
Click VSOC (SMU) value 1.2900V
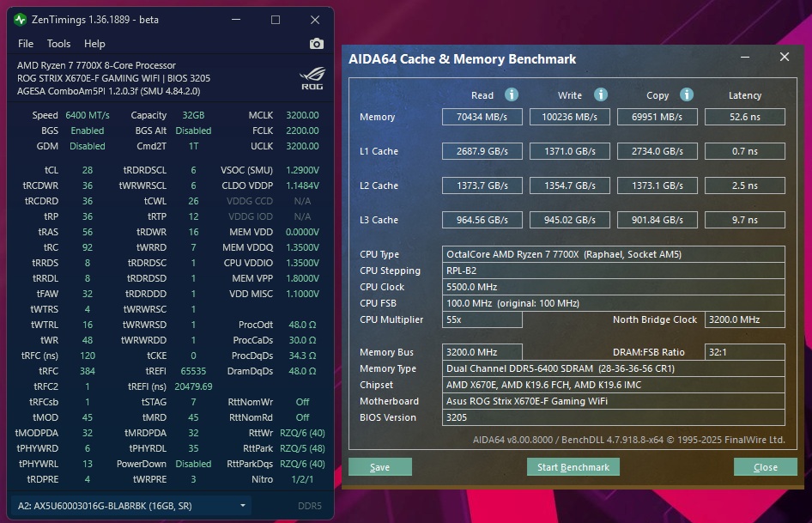tap(302, 170)
